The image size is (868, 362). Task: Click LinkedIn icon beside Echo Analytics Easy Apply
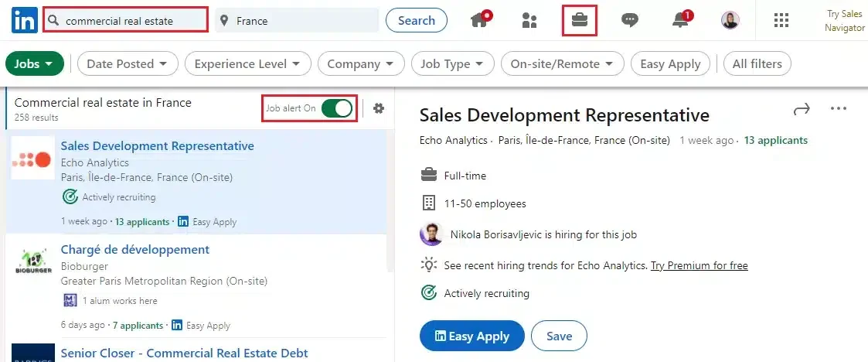click(183, 221)
